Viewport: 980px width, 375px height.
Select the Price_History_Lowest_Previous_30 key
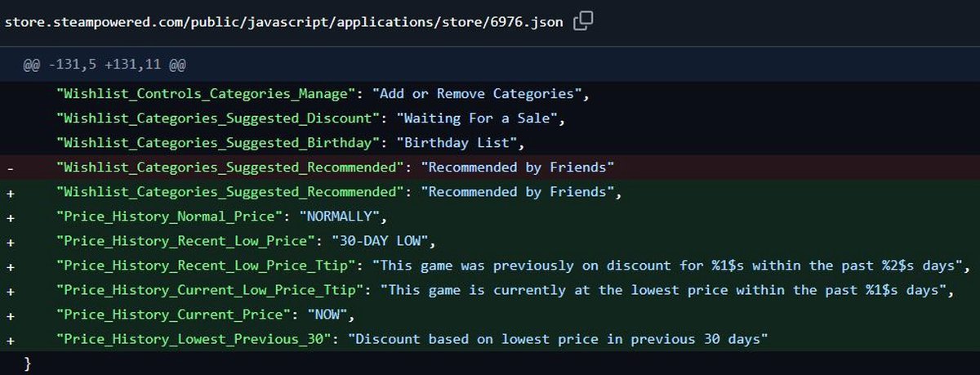pyautogui.click(x=194, y=338)
